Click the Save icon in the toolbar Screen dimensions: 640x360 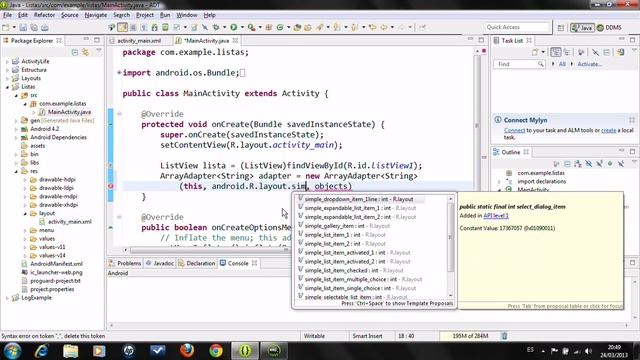coord(23,27)
